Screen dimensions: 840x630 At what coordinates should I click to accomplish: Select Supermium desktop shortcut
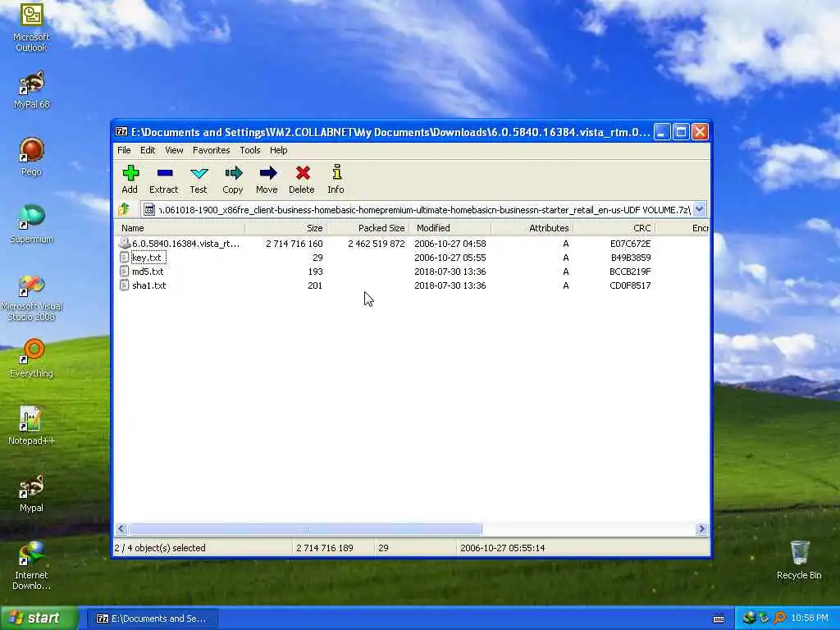click(31, 224)
